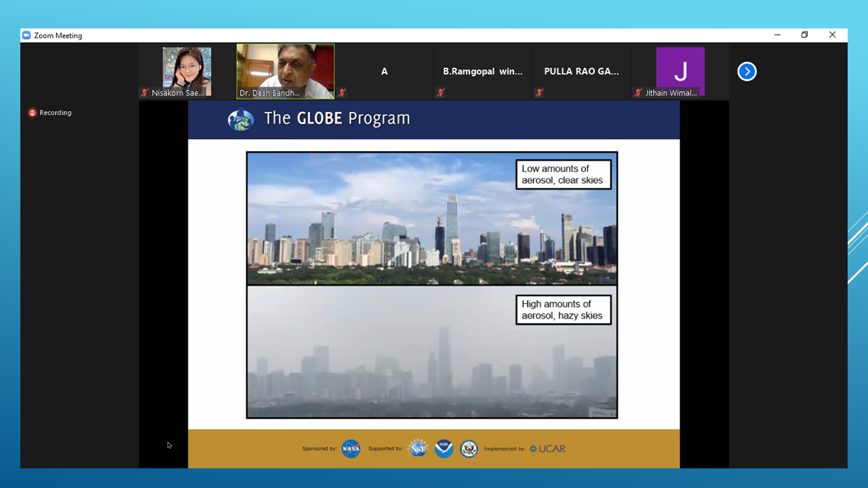Click the NASA logo on the slide
The height and width of the screenshot is (488, 868).
(x=351, y=449)
